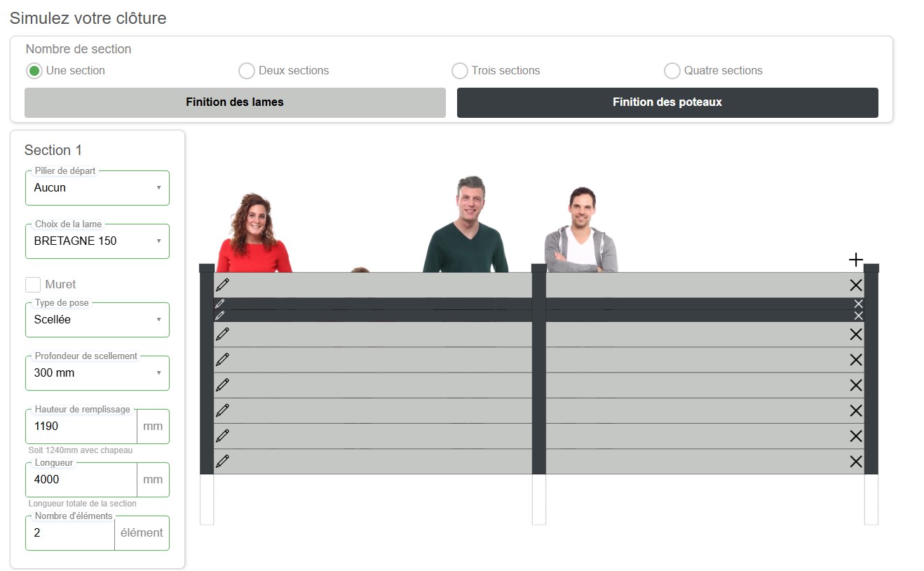
Task: Switch to Finition des lames
Action: [235, 102]
